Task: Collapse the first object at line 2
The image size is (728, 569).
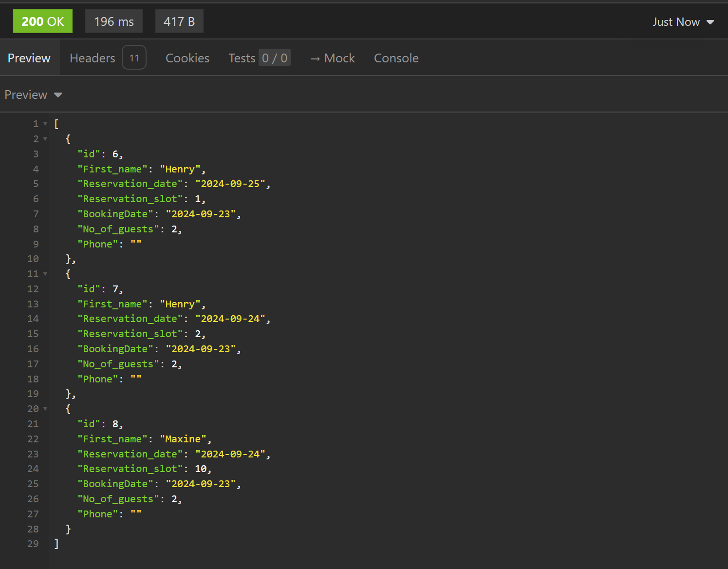Action: point(45,139)
